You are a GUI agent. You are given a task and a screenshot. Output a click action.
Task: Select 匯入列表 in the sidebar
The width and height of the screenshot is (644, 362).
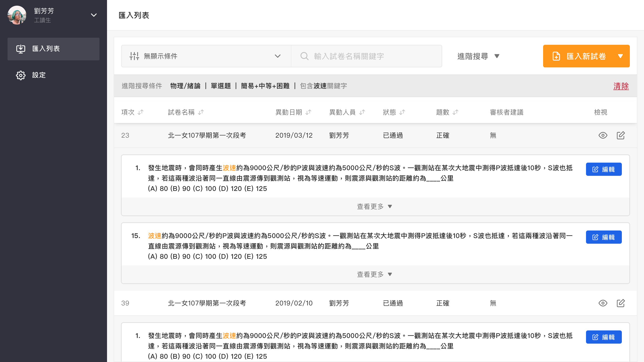tap(54, 49)
